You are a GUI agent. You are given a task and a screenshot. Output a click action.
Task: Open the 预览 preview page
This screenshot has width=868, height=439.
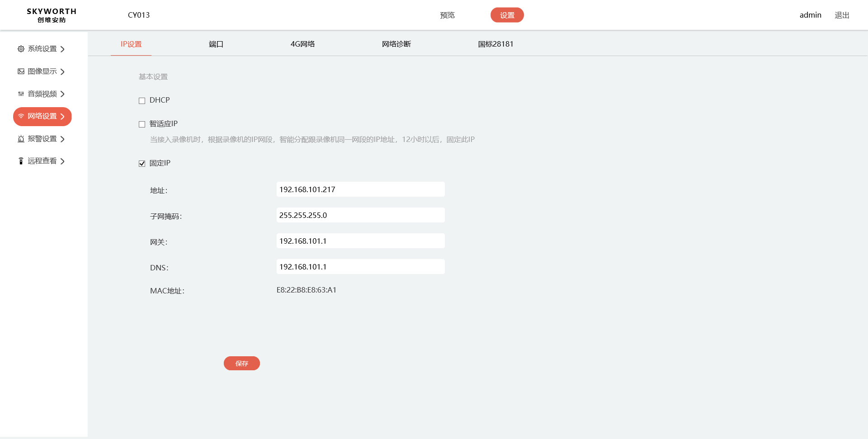point(447,15)
